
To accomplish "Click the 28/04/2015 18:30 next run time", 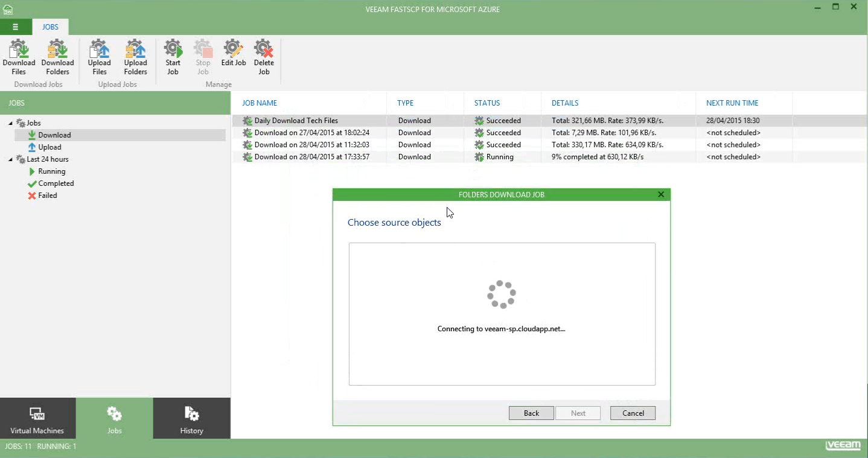I will point(733,121).
